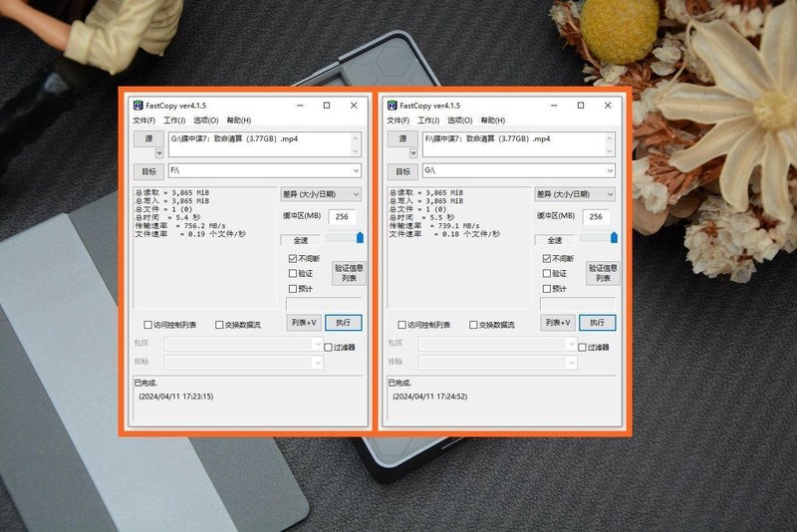This screenshot has height=532, width=797.
Task: Click speed slider handle in left FastCopy window
Action: (360, 237)
